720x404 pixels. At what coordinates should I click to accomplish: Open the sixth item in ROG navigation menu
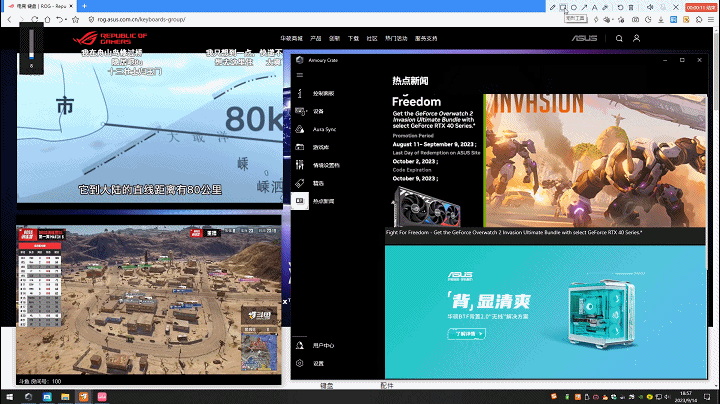tap(396, 39)
